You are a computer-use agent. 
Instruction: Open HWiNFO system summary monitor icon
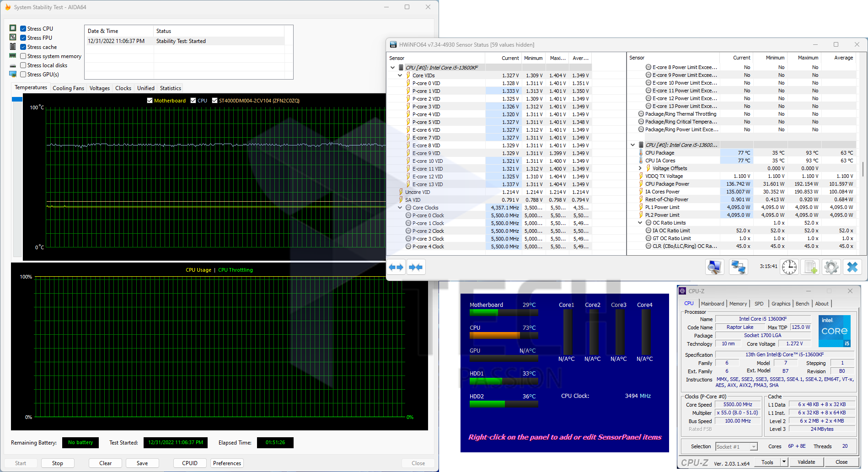[714, 267]
